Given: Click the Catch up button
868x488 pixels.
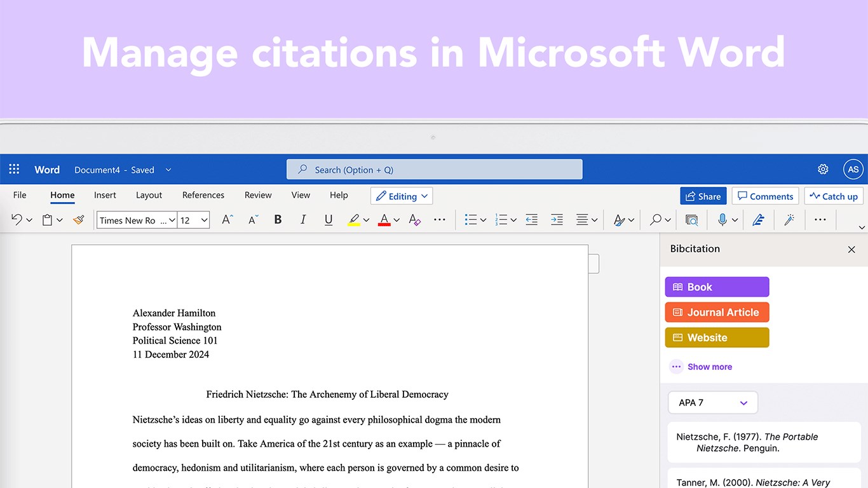Looking at the screenshot, I should (x=834, y=196).
